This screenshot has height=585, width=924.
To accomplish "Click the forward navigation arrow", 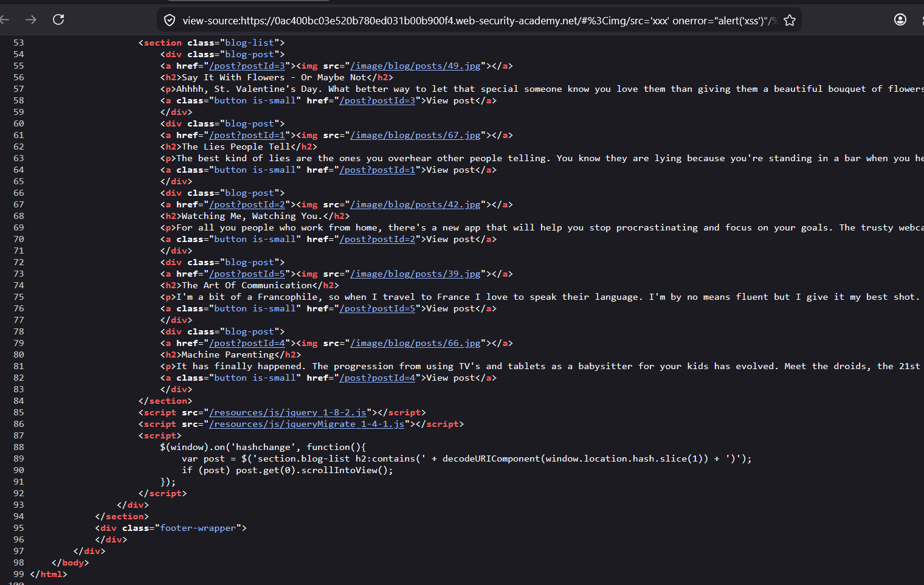I will [31, 20].
